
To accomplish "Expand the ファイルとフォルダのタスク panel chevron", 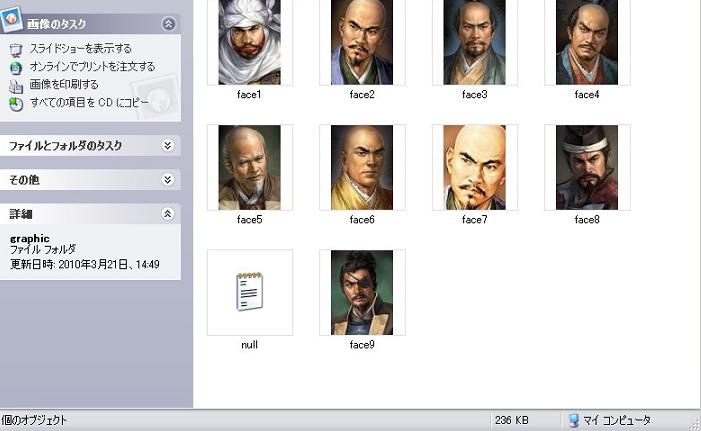I will [x=168, y=145].
